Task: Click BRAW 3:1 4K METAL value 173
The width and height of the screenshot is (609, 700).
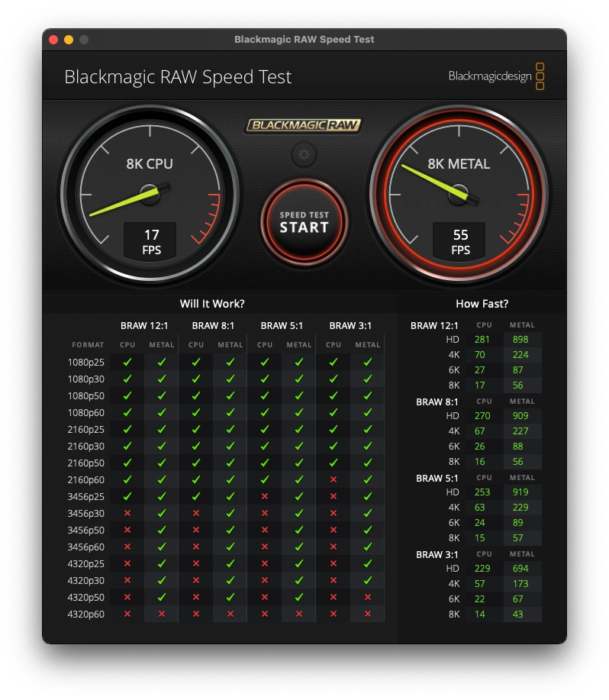Action: coord(520,584)
